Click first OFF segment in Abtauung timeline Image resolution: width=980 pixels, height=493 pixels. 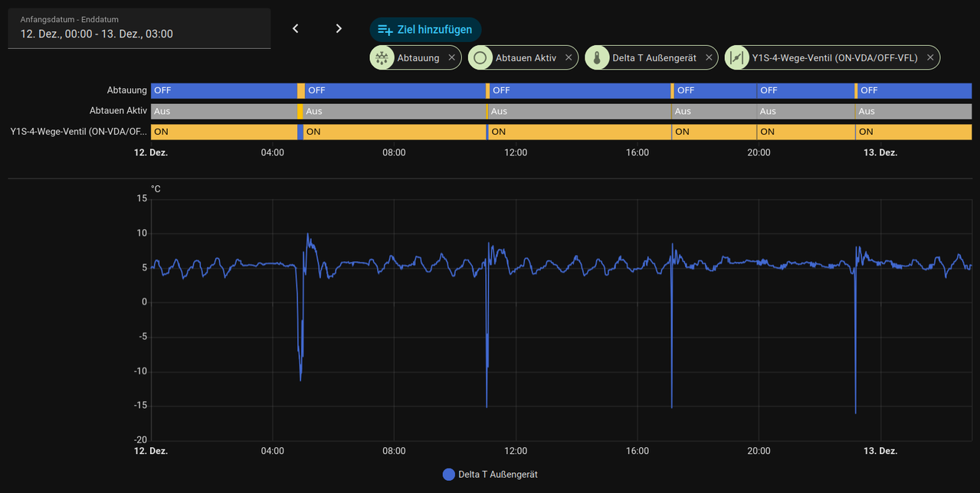click(224, 90)
